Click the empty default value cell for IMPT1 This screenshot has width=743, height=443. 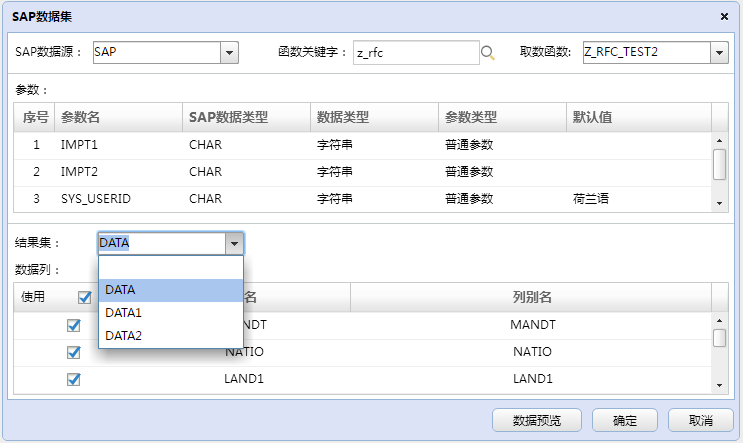point(639,145)
